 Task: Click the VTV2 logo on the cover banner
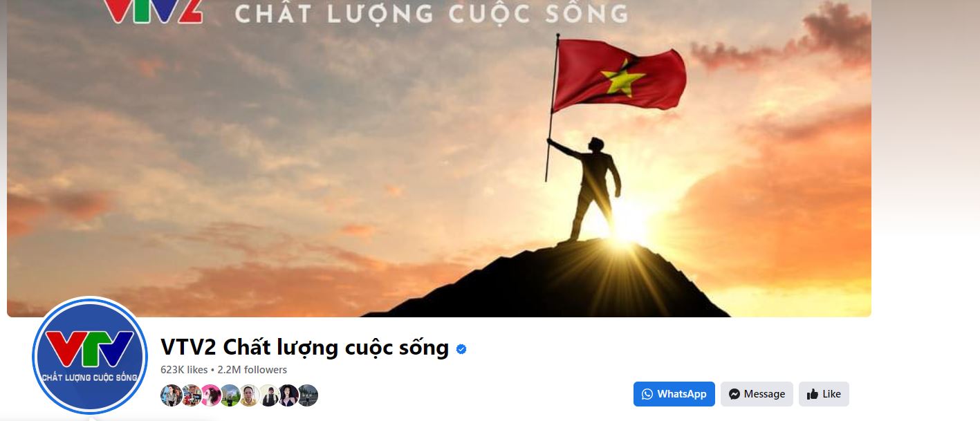[154, 12]
